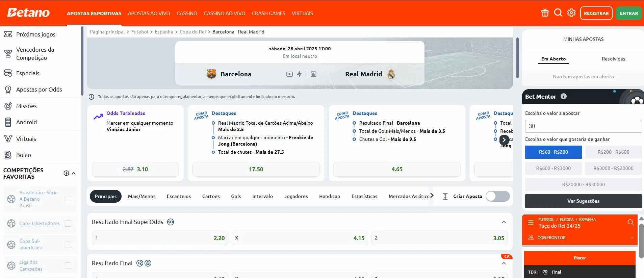Open hamburger menu in Taça do Rei widget
The height and width of the screenshot is (278, 644).
tap(531, 223)
